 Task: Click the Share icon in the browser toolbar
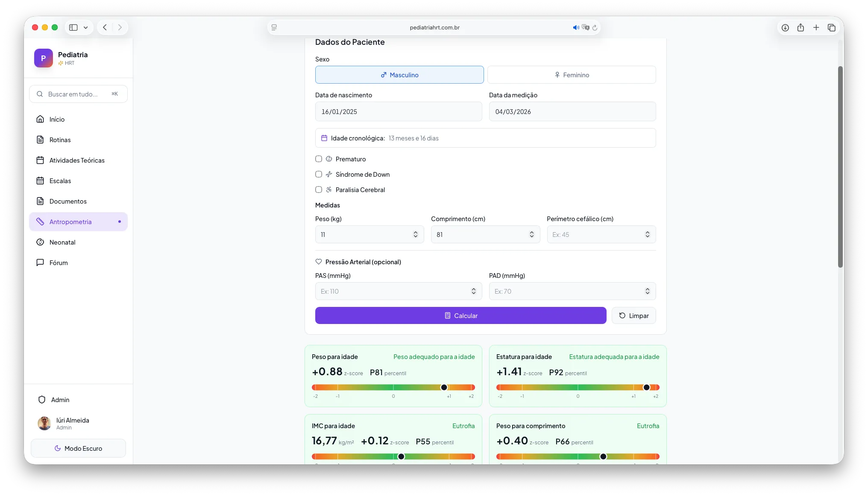tap(801, 27)
